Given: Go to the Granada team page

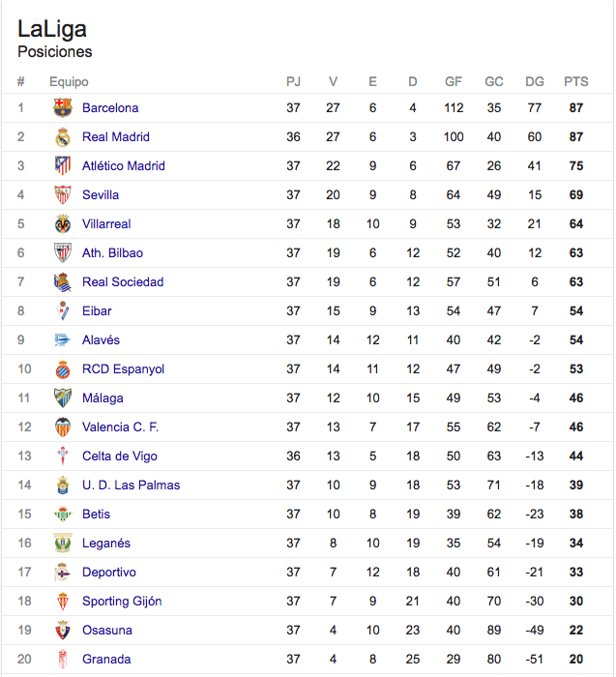Looking at the screenshot, I should pos(106,659).
